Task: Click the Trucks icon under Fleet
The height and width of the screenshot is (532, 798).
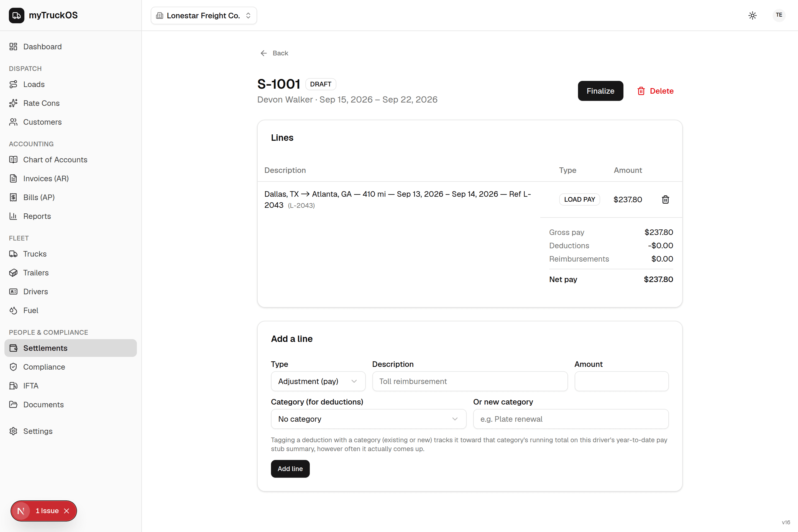Action: (13, 254)
